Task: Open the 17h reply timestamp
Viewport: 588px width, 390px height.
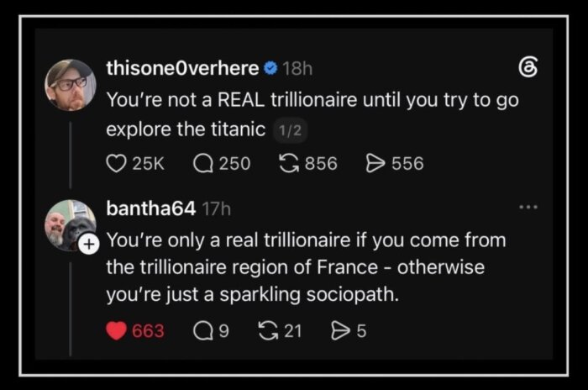Action: [217, 208]
